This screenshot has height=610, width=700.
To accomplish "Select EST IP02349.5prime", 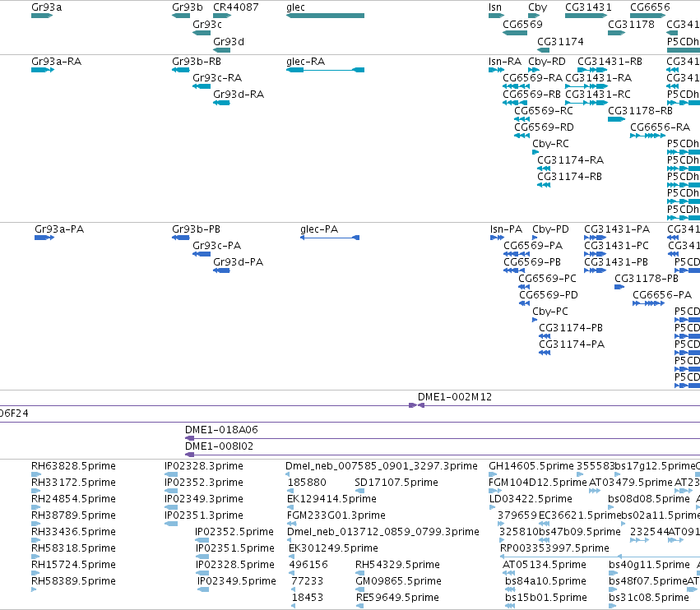I will tap(237, 581).
